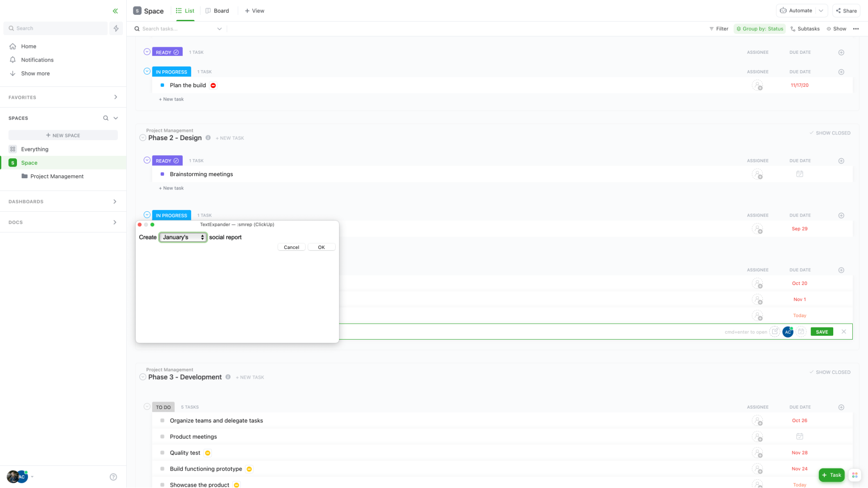Add a new View tab

254,11
